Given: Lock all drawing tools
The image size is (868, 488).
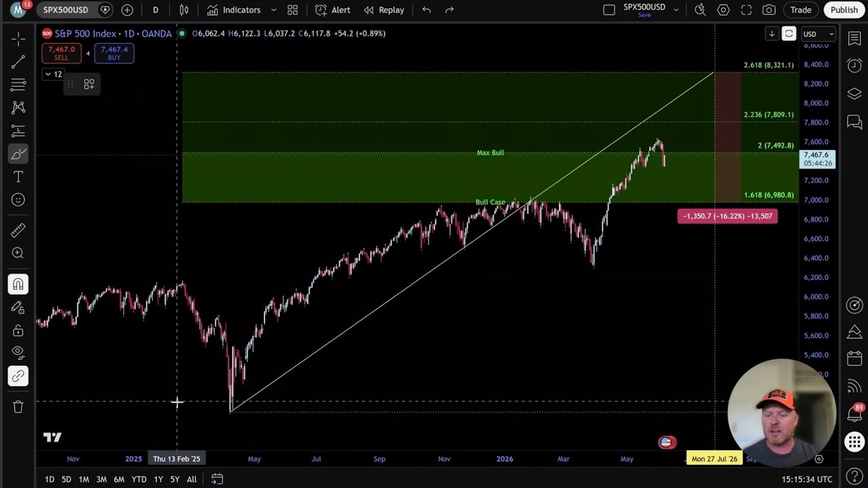Looking at the screenshot, I should [x=18, y=330].
